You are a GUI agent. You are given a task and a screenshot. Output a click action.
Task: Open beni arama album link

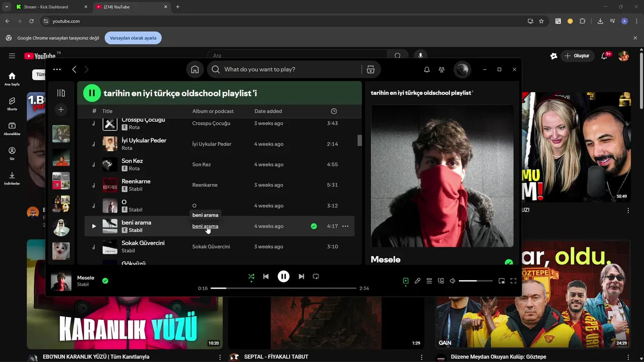[205, 226]
